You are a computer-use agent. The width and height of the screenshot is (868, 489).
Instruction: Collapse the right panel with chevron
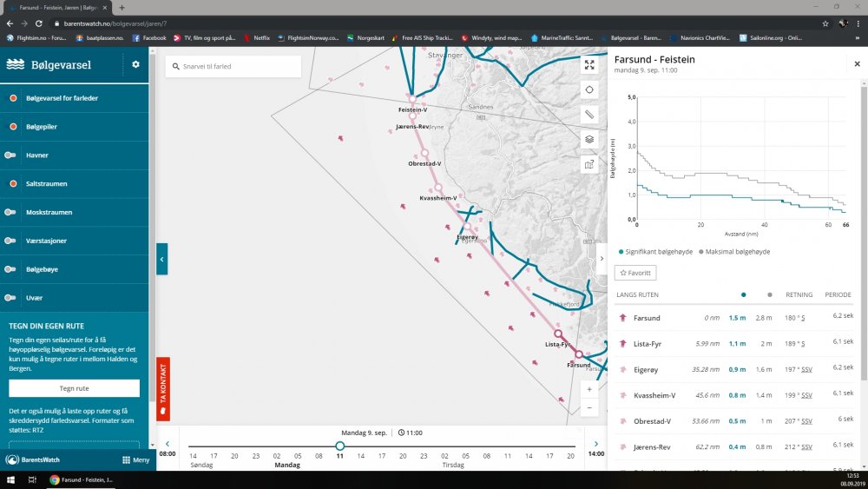point(602,259)
